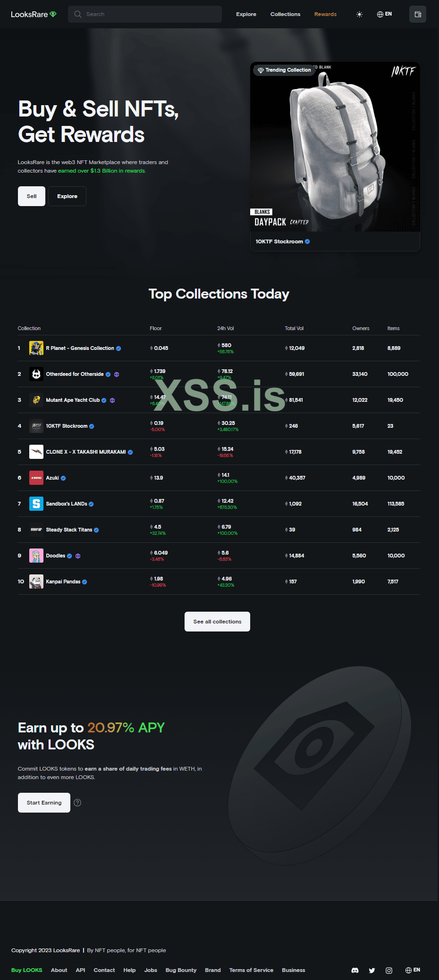Open the Sandbox's LANDs avatar

click(36, 504)
